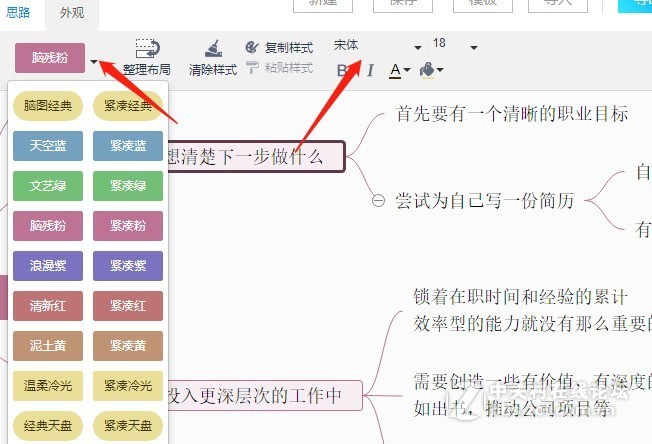The height and width of the screenshot is (444, 652).
Task: Select the 紧凑粉 theme
Action: [x=128, y=226]
